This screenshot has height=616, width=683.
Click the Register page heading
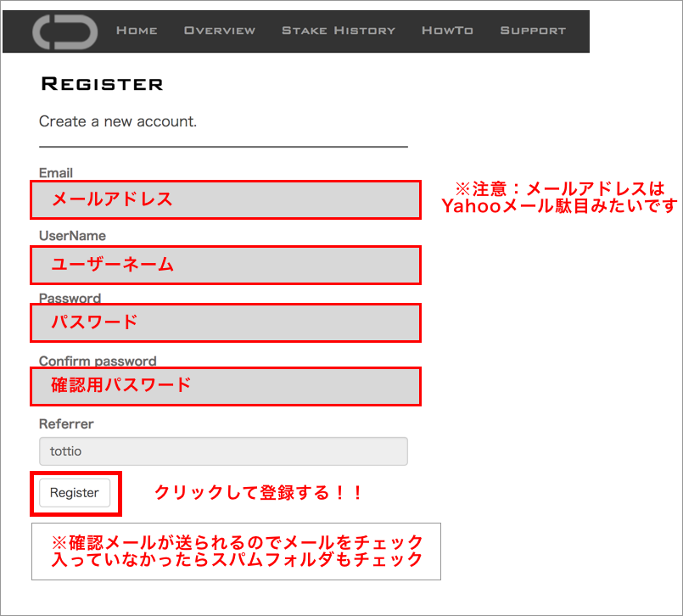[x=102, y=84]
